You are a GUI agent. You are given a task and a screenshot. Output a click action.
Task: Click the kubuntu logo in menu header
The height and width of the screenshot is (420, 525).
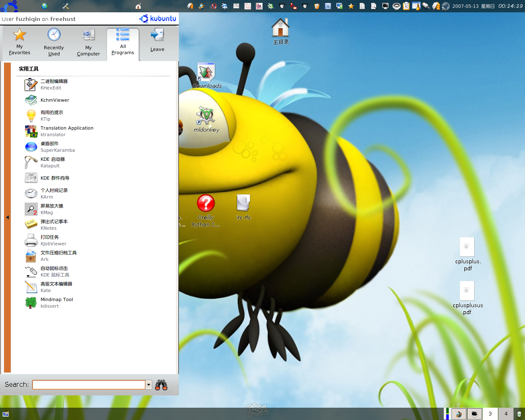(x=157, y=19)
